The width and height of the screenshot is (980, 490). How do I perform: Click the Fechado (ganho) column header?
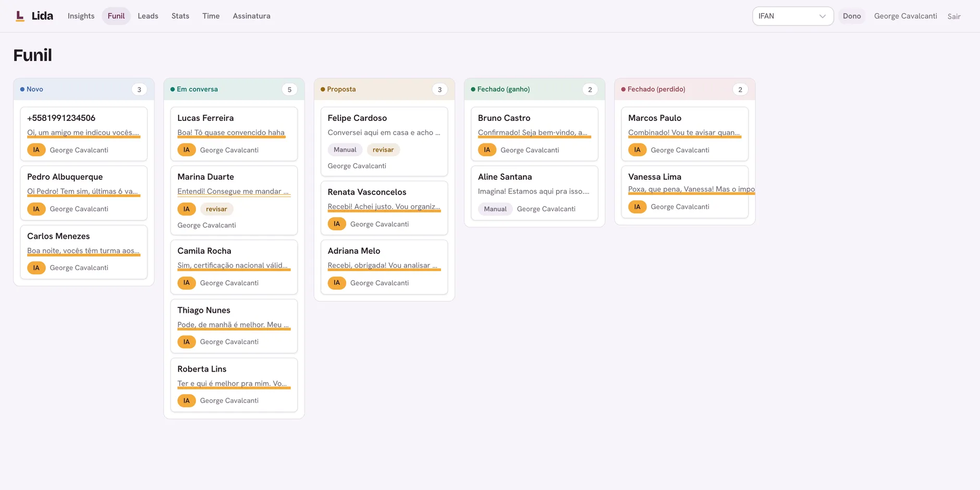[534, 89]
